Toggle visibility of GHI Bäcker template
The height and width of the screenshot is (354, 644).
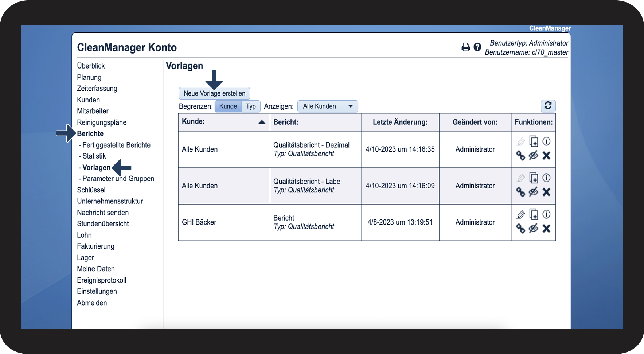[x=534, y=229]
